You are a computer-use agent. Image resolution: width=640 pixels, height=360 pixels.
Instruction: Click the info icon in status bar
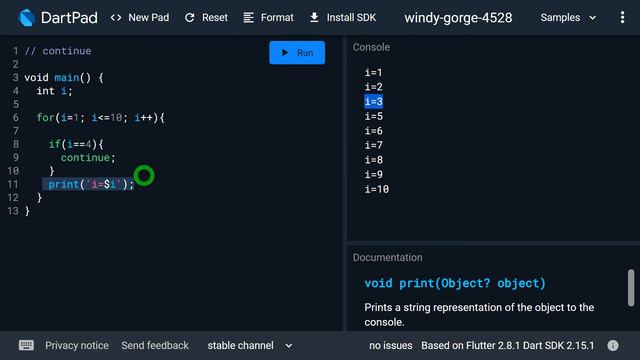(x=613, y=345)
